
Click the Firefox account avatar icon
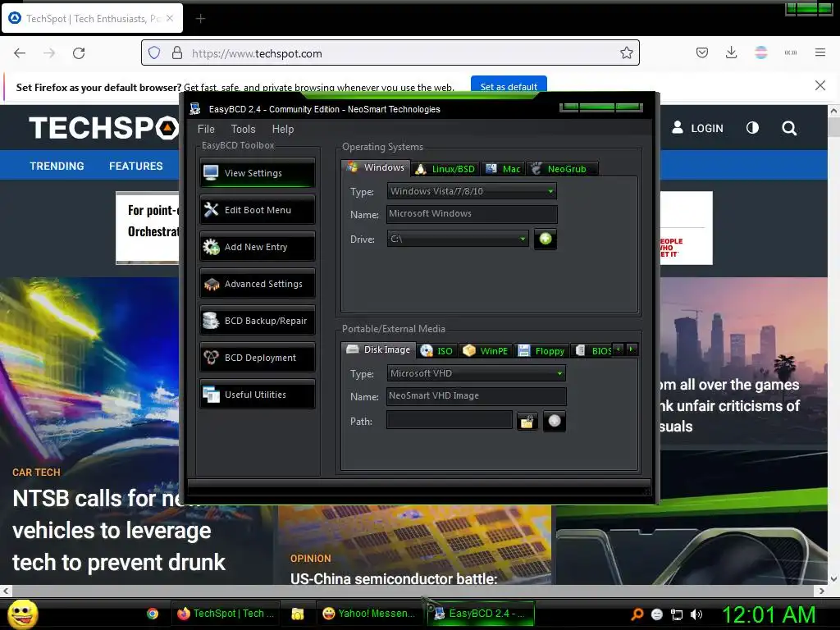(761, 52)
